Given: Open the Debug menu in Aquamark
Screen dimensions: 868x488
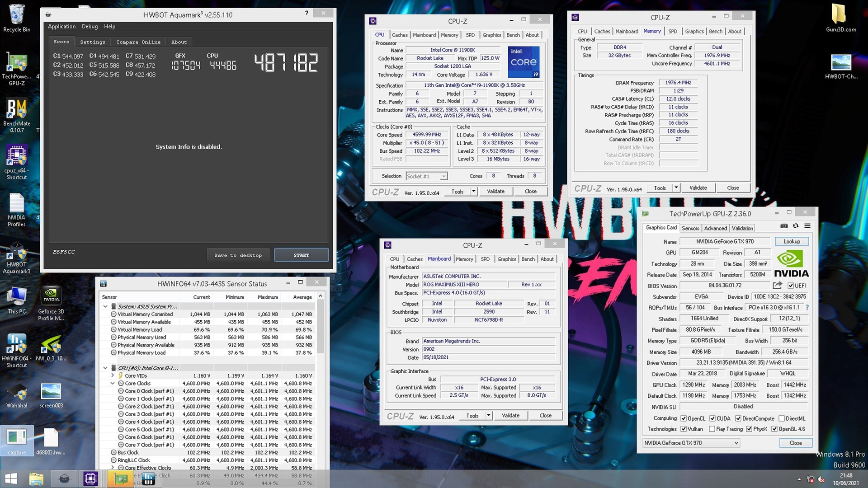Looking at the screenshot, I should click(90, 26).
